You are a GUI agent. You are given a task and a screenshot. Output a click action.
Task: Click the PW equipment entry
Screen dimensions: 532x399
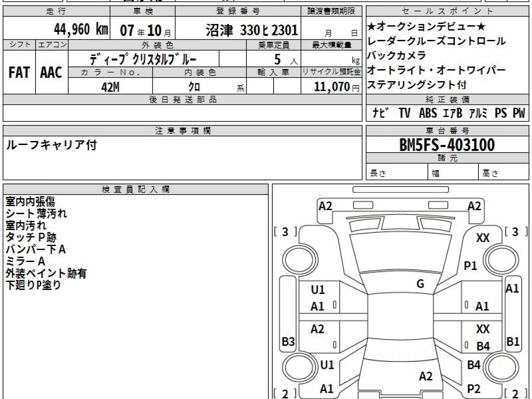(x=519, y=113)
